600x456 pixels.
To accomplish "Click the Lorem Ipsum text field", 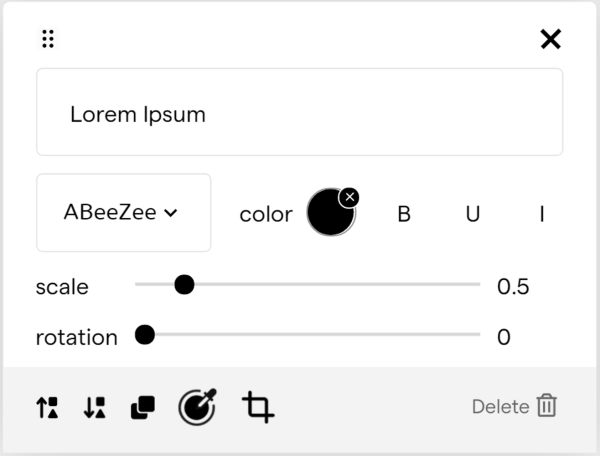I will click(x=300, y=112).
